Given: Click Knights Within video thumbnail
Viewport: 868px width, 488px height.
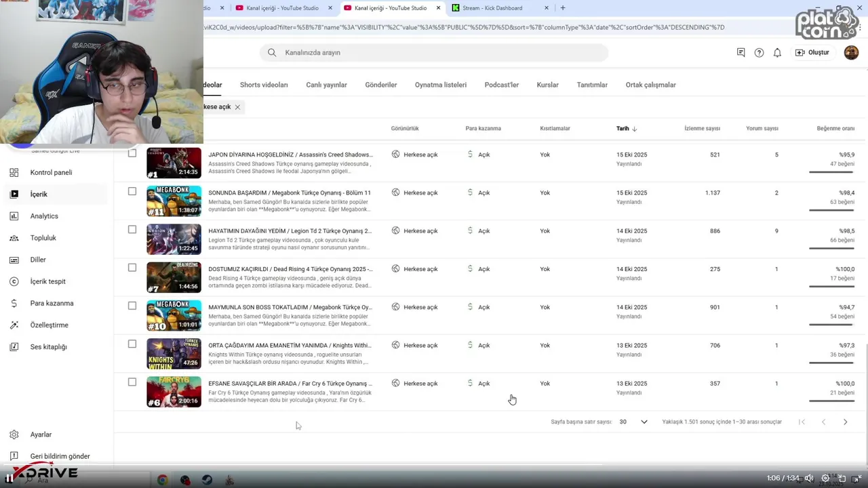Looking at the screenshot, I should click(x=174, y=354).
